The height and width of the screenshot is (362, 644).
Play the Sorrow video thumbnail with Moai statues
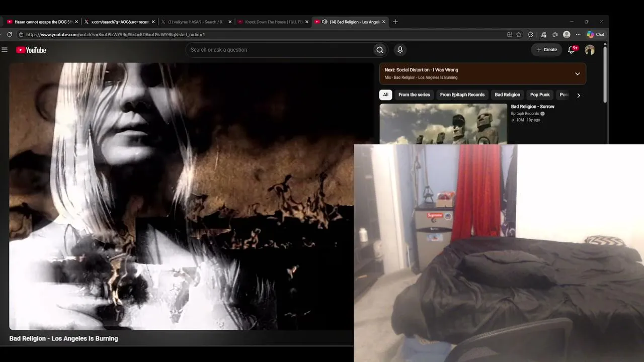443,124
